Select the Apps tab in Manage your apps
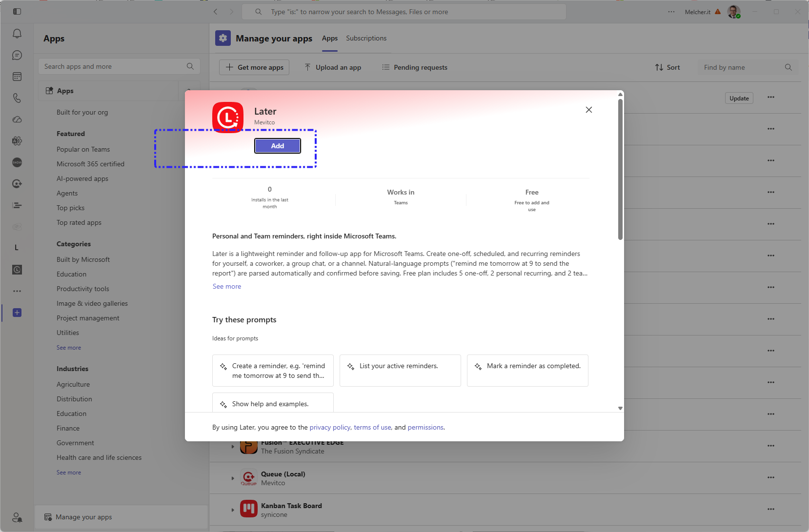 pyautogui.click(x=330, y=38)
